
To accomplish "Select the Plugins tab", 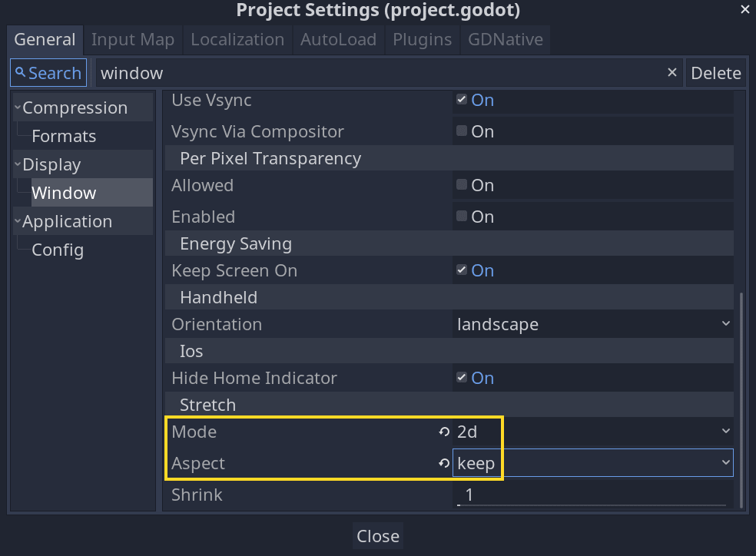I will click(422, 39).
